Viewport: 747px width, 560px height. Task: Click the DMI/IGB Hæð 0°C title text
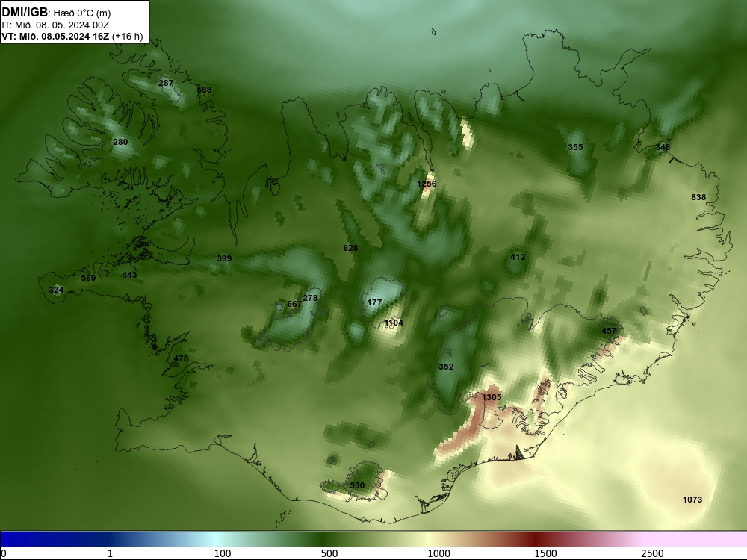point(57,13)
